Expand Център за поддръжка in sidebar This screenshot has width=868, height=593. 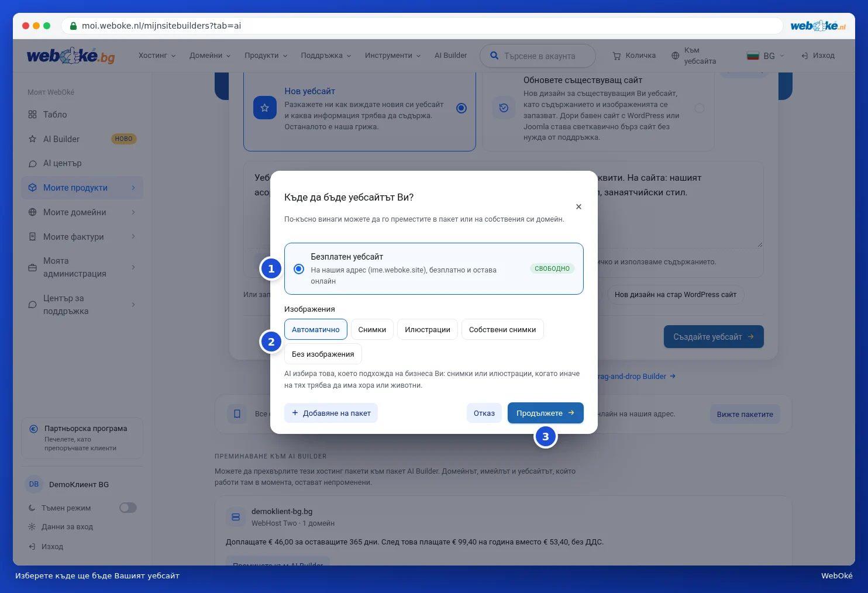pyautogui.click(x=82, y=305)
